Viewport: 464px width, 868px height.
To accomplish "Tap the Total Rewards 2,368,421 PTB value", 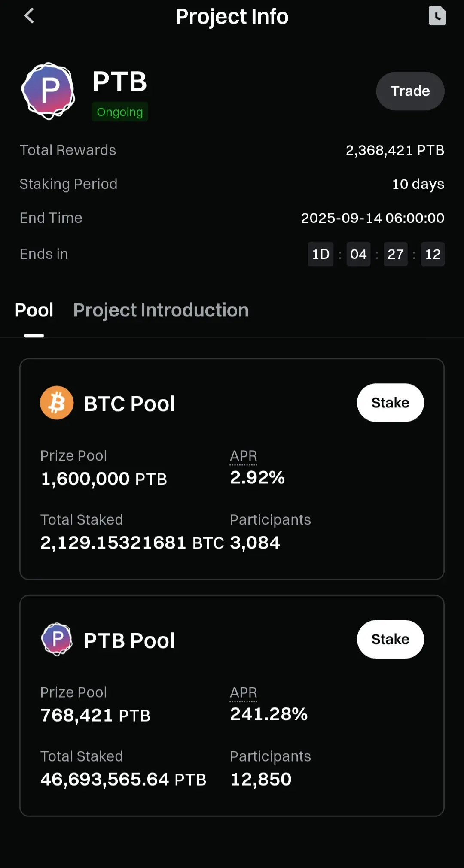I will point(395,150).
